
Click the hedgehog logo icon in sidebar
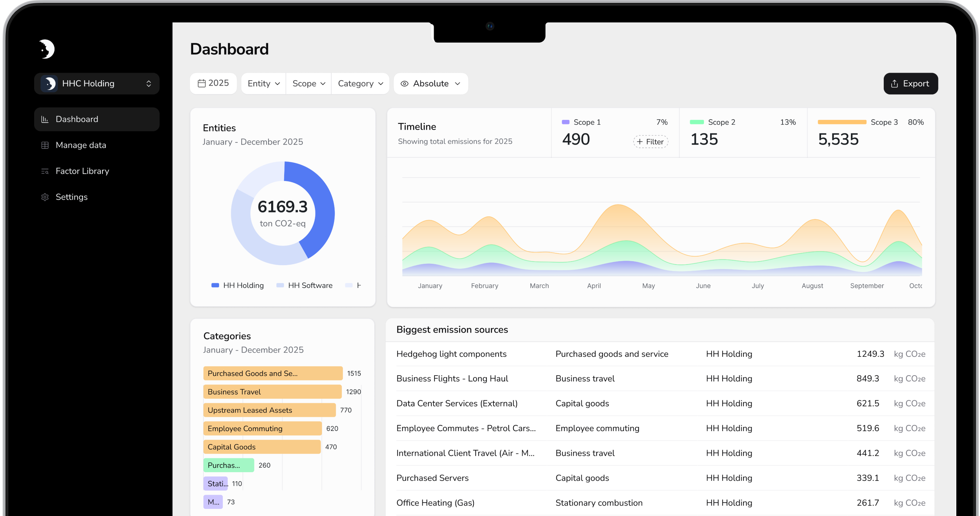click(47, 49)
